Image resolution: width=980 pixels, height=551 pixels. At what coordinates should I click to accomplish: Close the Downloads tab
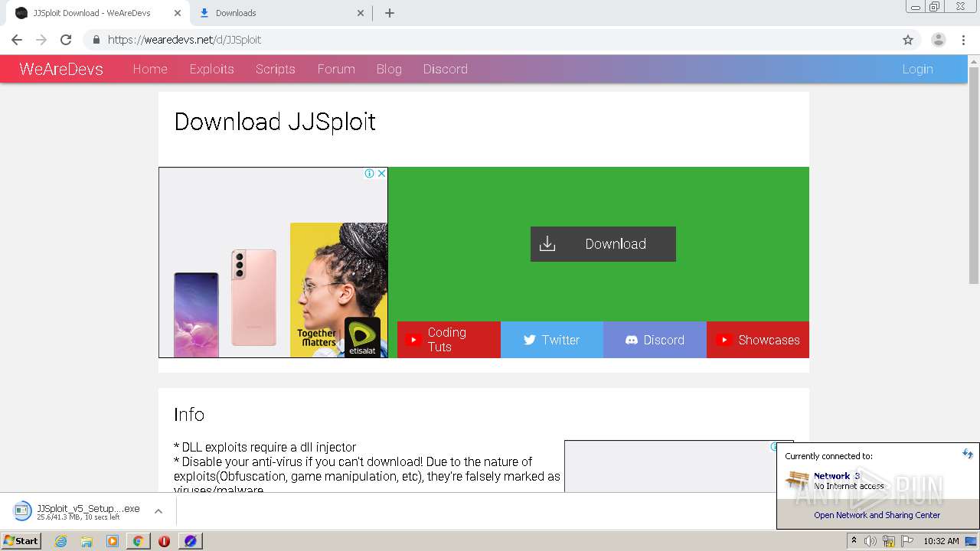click(361, 13)
